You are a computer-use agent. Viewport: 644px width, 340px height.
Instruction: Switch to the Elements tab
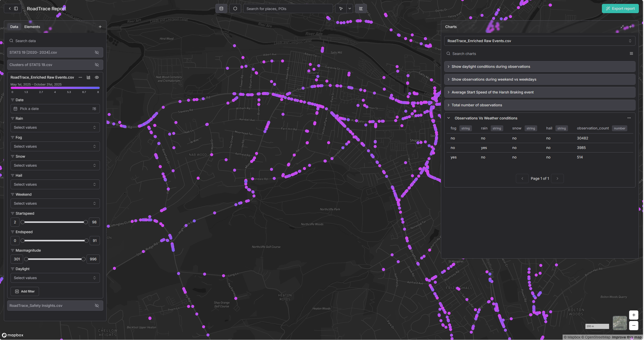click(x=32, y=27)
